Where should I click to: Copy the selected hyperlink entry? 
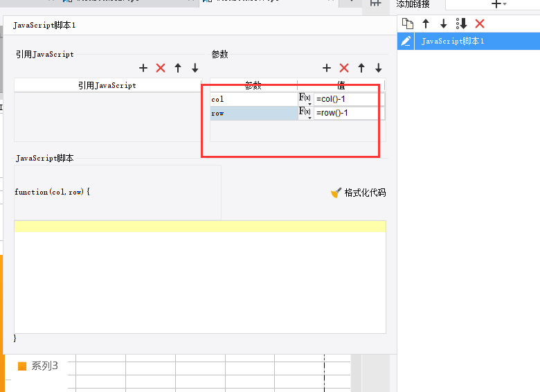click(x=408, y=24)
